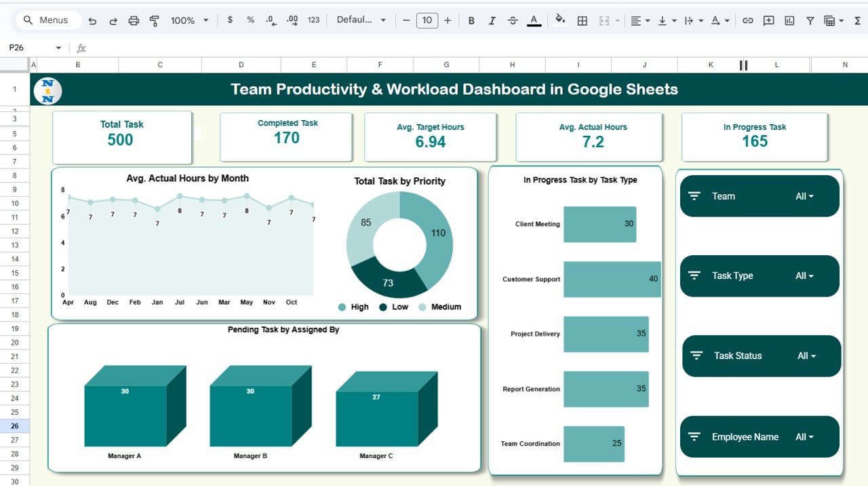868x486 pixels.
Task: Toggle italic formatting
Action: [x=492, y=20]
